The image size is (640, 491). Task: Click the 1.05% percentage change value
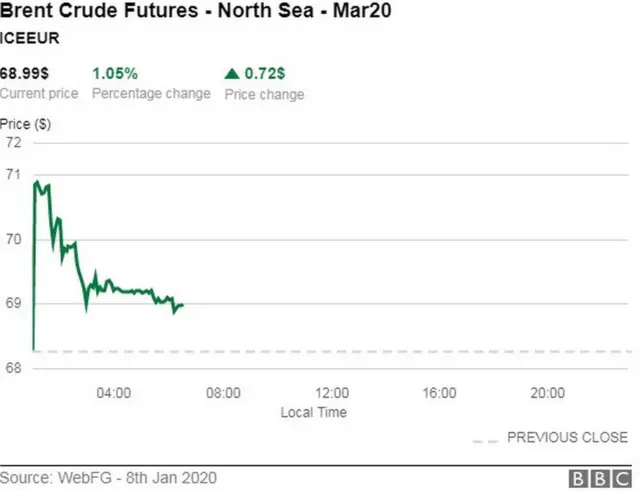(x=115, y=74)
